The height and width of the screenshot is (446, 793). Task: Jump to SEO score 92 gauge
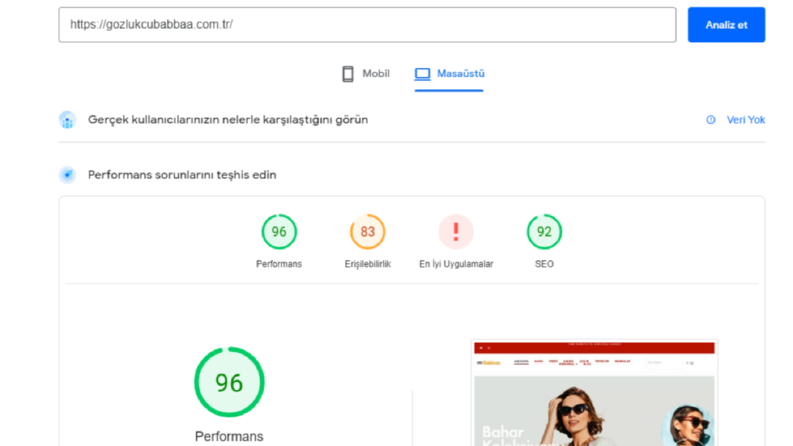(x=544, y=232)
